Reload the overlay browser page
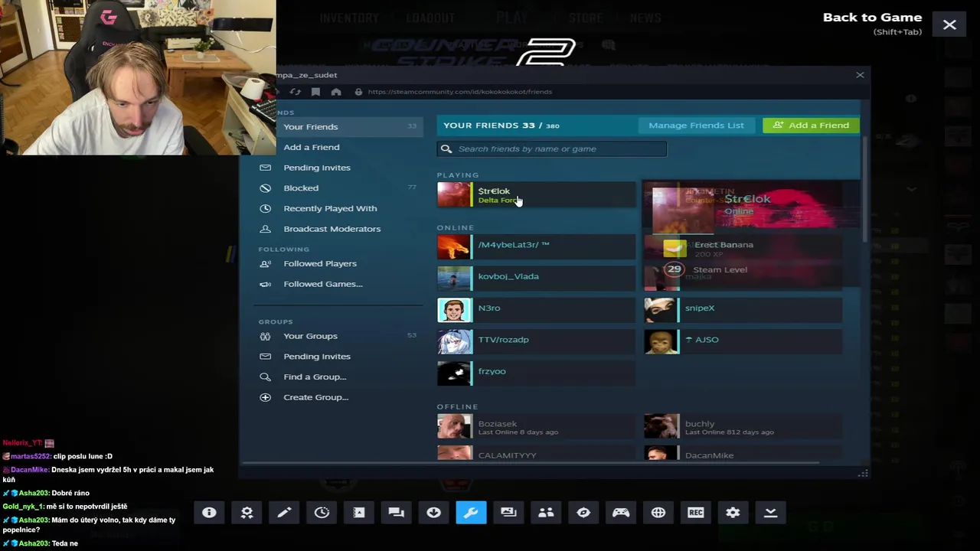Screen dimensions: 980x551 coord(295,92)
